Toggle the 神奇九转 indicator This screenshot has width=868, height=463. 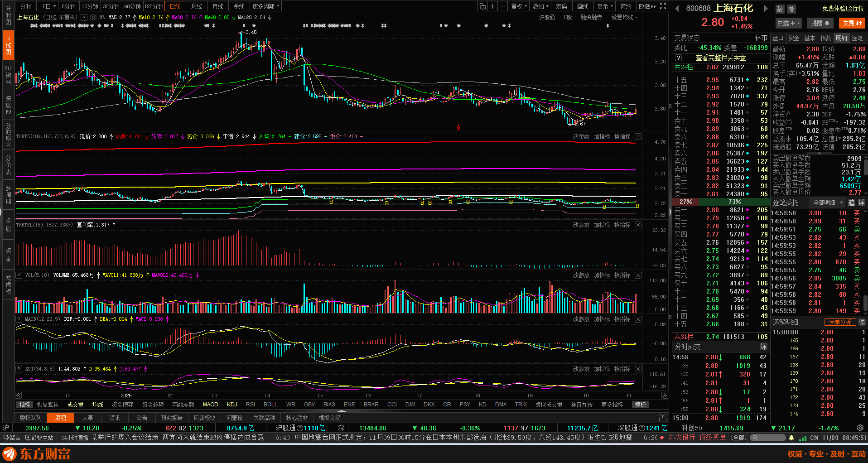click(x=582, y=405)
